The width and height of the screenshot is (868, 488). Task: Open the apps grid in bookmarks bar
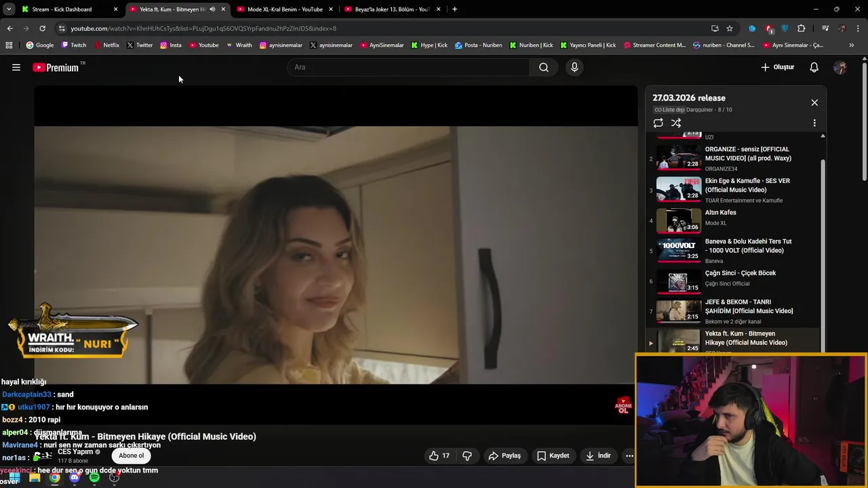pos(9,45)
